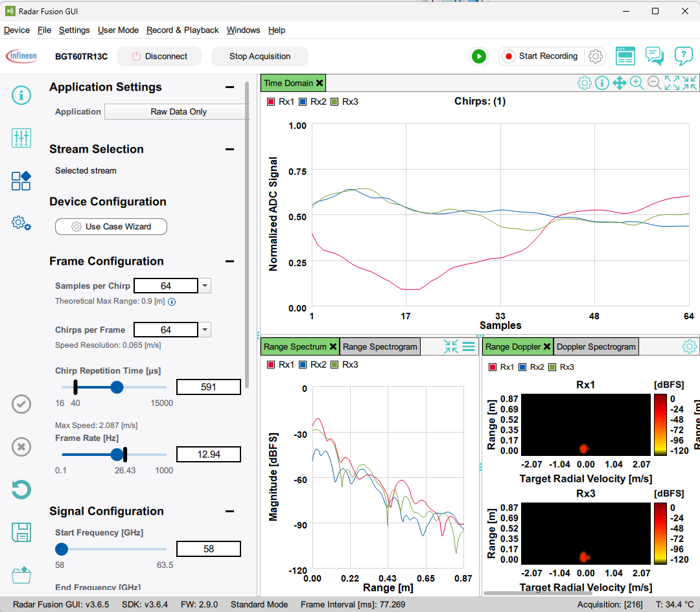
Task: Open Chirps per Frame dropdown arrow
Action: pos(204,330)
